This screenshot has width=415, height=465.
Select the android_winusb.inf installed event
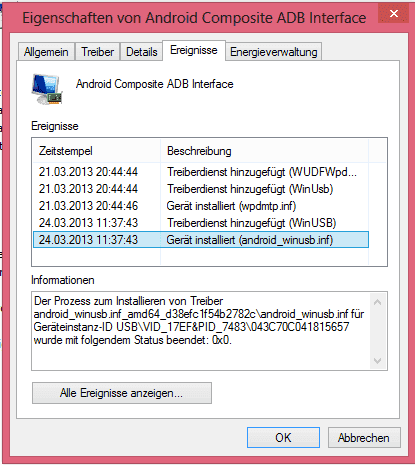tap(201, 240)
